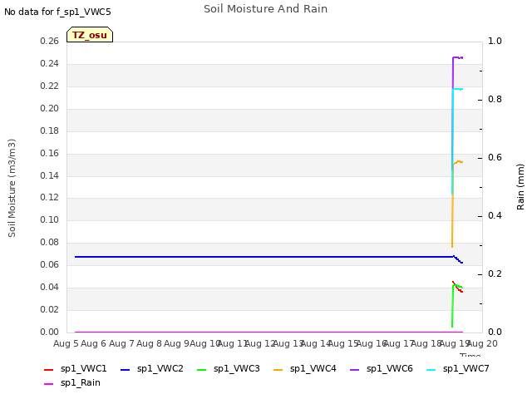Click the 0.26 left axis value
The image size is (532, 399).
pyautogui.click(x=50, y=41)
